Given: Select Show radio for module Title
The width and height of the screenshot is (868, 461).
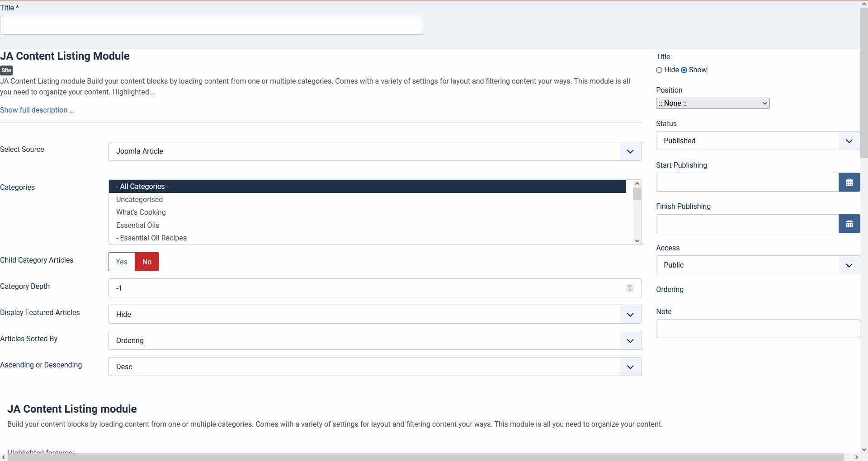Looking at the screenshot, I should point(684,70).
